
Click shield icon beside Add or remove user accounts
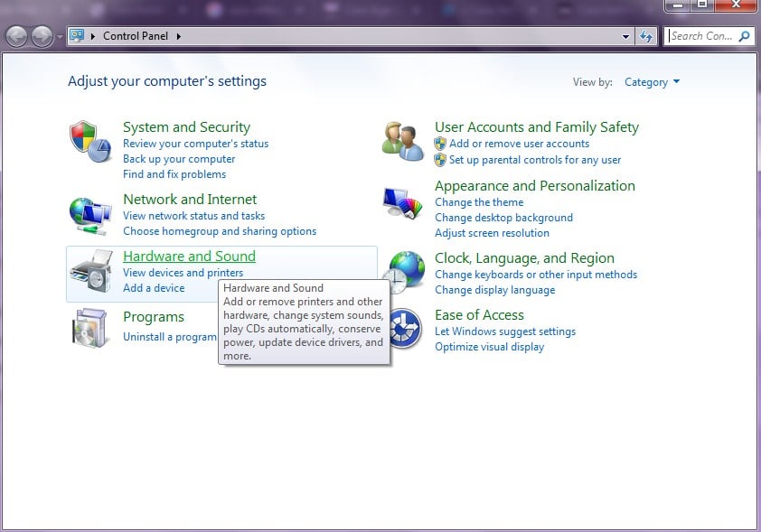click(x=440, y=144)
